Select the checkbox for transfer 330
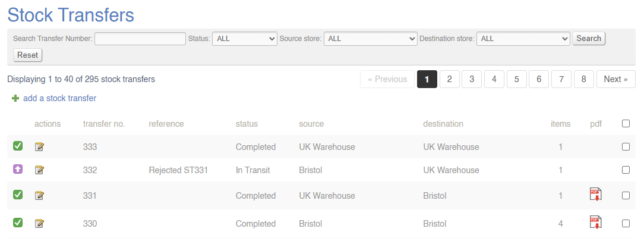 [626, 224]
